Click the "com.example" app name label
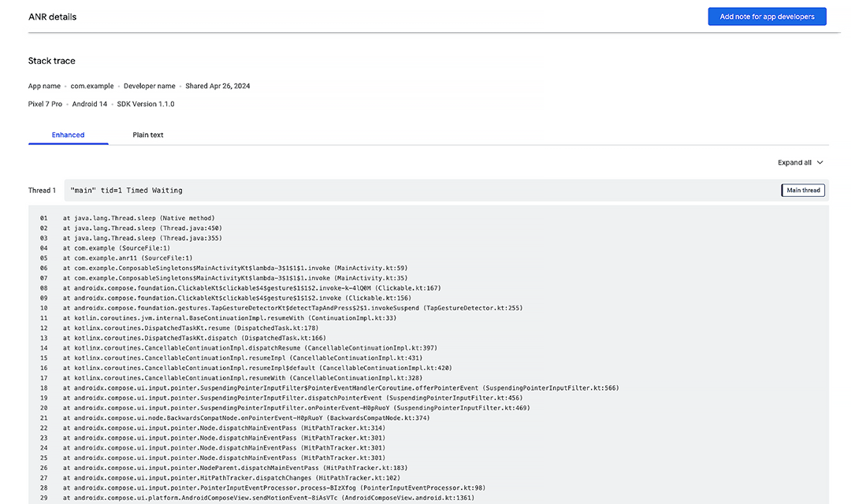The image size is (851, 504). (93, 85)
